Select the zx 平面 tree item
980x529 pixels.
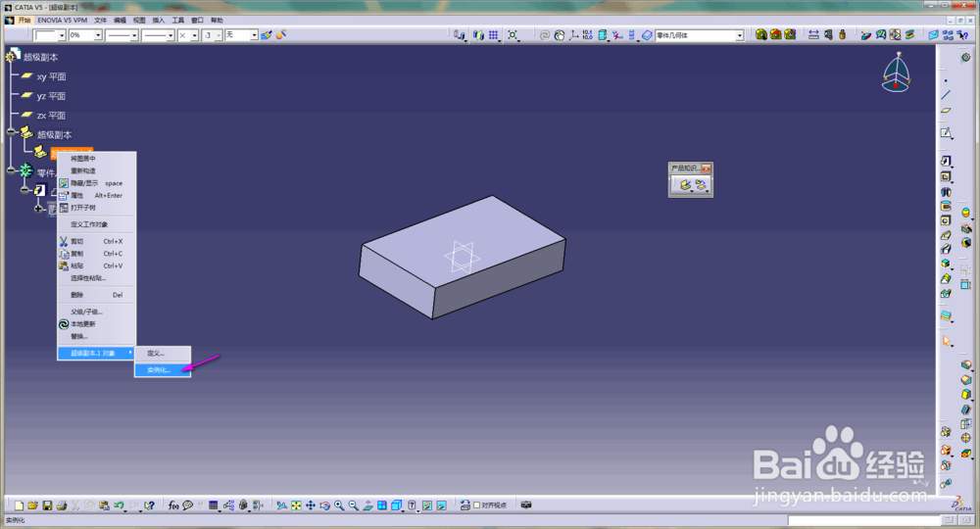click(51, 116)
